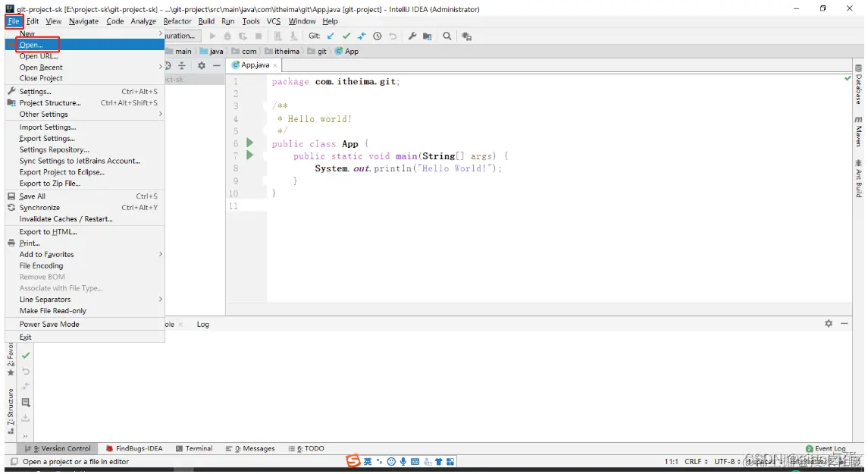This screenshot has height=474, width=868.
Task: Open the Ant Build side tool window
Action: 859,178
